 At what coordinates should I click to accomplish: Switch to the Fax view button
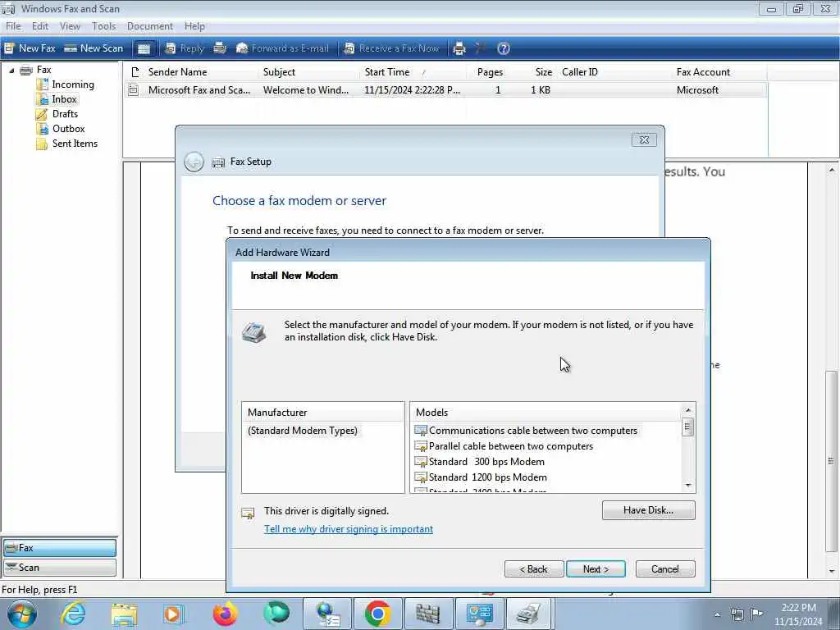[59, 548]
